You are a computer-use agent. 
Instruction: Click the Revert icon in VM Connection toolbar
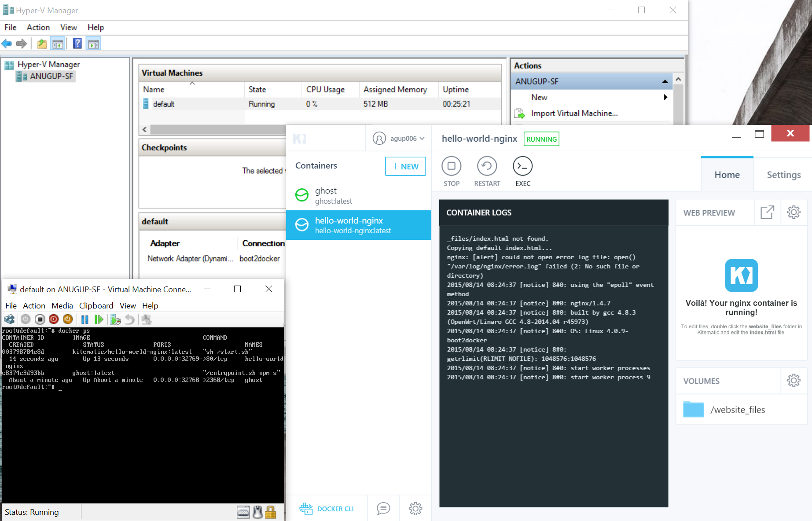click(129, 319)
